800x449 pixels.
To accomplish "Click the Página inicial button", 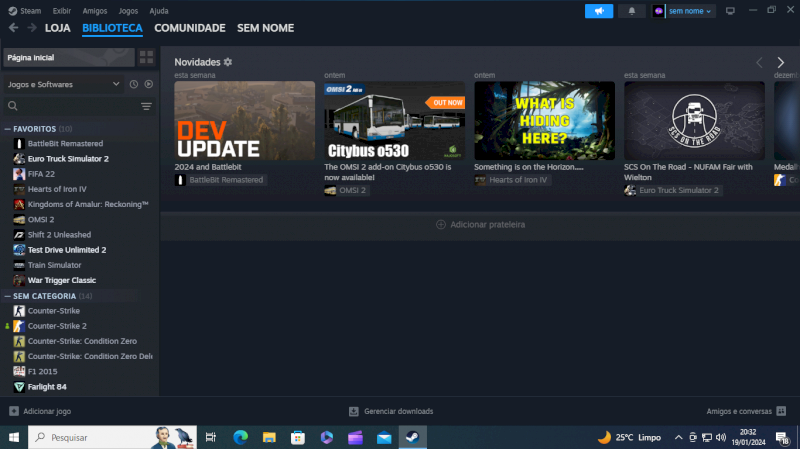I will pyautogui.click(x=69, y=57).
